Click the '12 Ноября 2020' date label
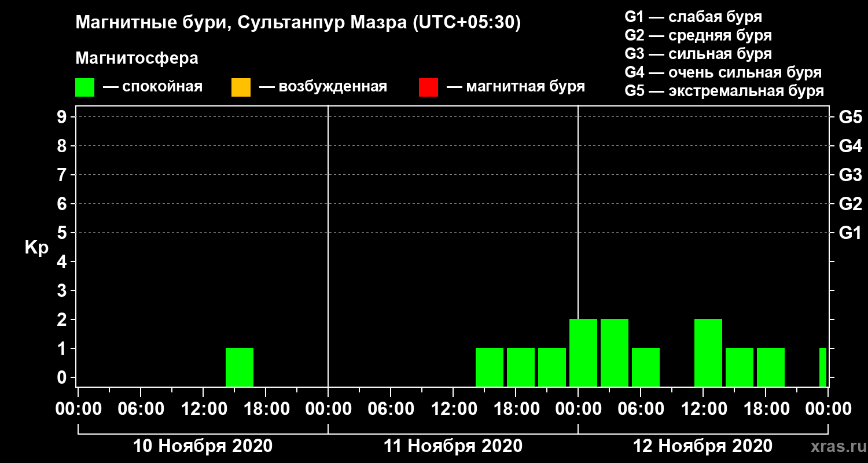 703,446
